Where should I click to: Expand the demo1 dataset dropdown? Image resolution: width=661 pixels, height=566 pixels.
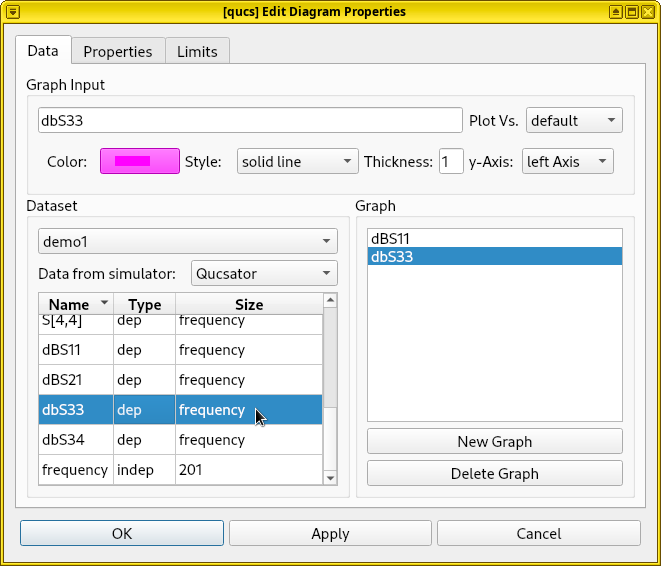pos(187,242)
